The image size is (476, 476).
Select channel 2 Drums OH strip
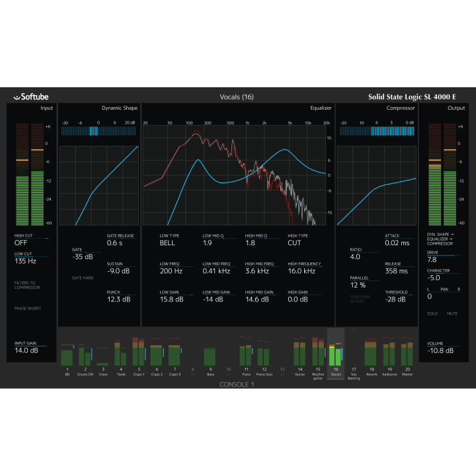(85, 360)
